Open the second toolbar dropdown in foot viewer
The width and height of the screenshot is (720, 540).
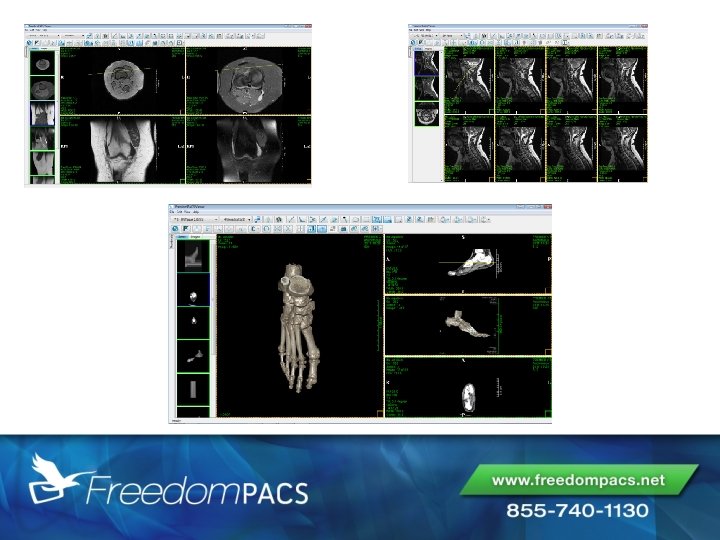click(x=236, y=219)
